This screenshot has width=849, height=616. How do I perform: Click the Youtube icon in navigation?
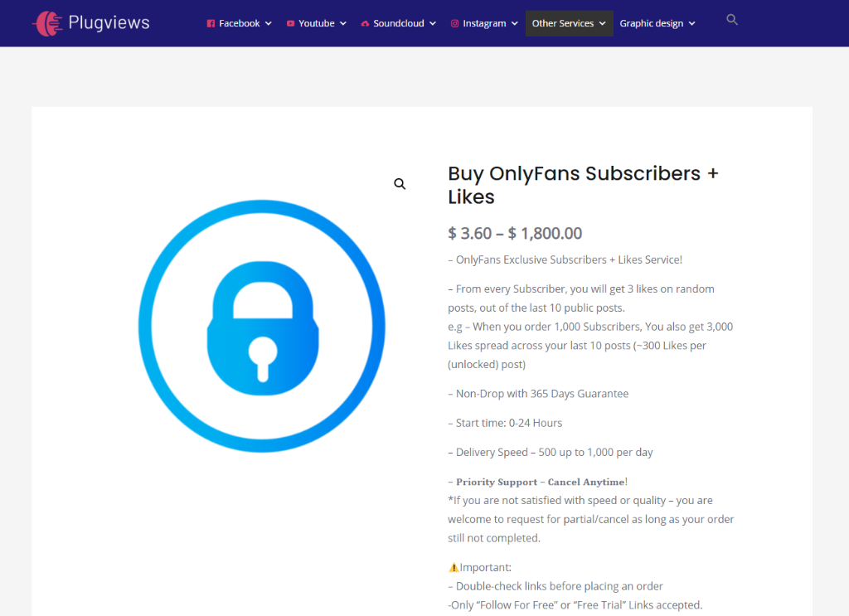290,23
